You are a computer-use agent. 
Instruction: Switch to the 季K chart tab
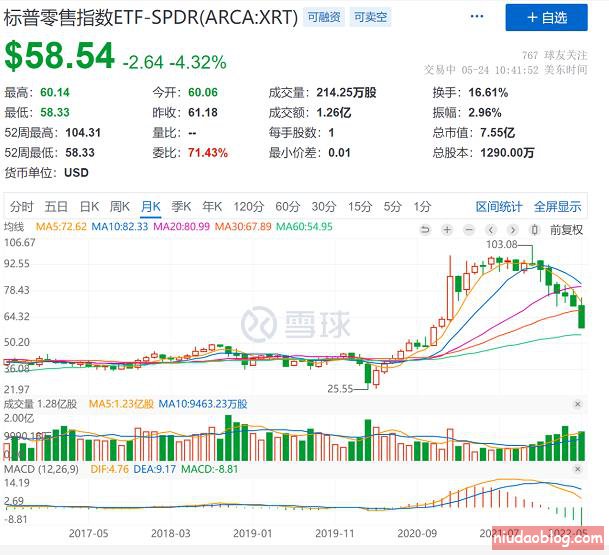181,207
